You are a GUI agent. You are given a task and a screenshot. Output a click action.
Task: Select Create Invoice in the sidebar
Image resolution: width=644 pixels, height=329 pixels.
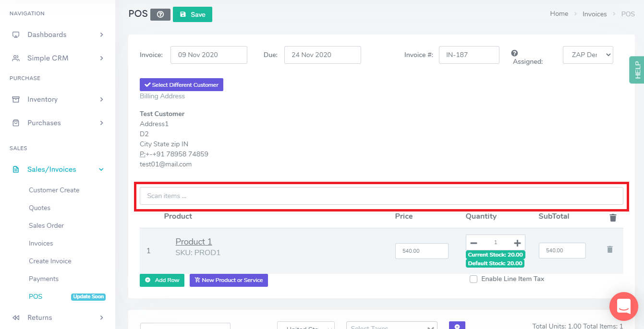coord(50,261)
